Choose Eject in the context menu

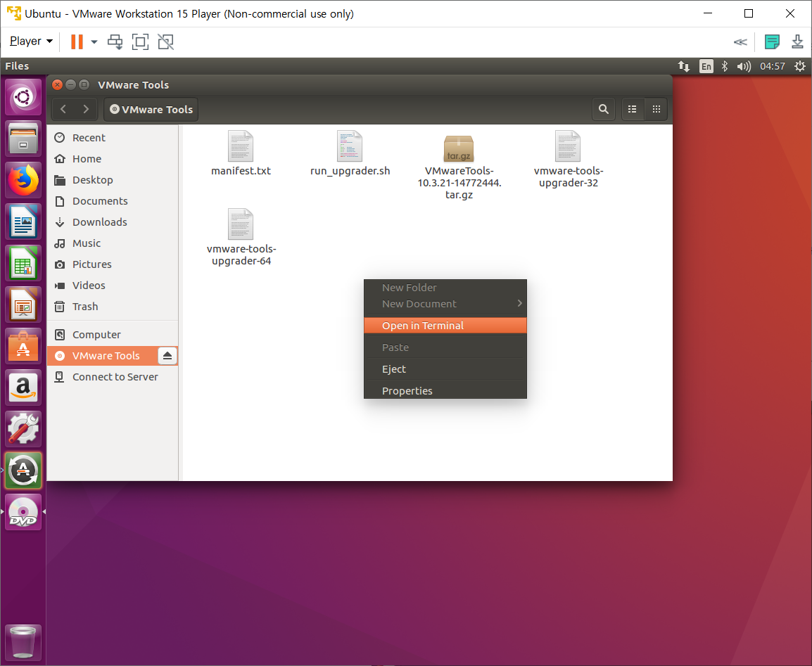point(445,369)
